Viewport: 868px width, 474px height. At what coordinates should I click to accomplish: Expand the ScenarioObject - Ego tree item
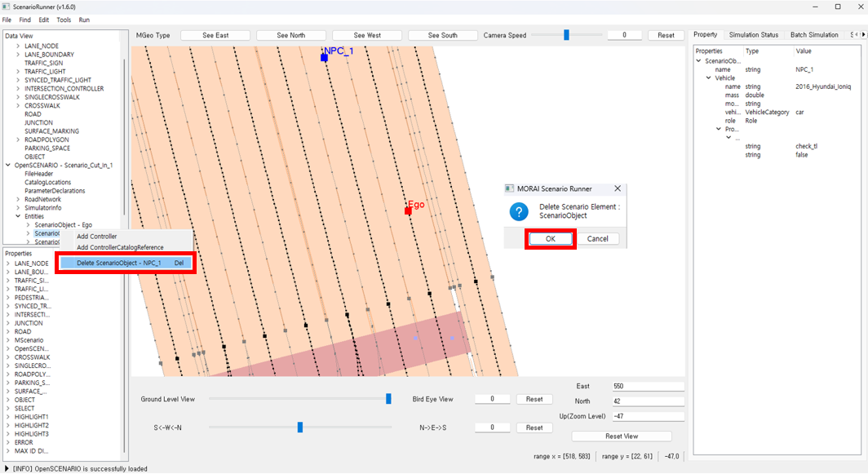click(28, 225)
